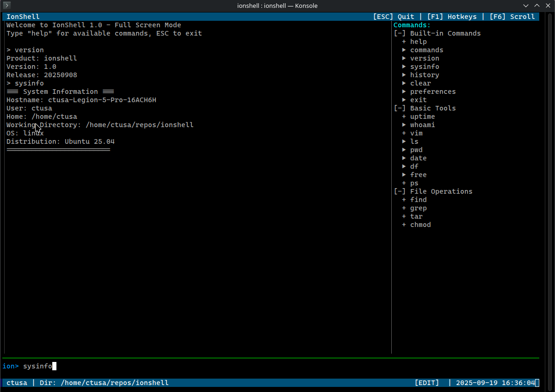Screen dimensions: 555x392
Task: Collapse the Basic Tools section
Action: [399, 108]
